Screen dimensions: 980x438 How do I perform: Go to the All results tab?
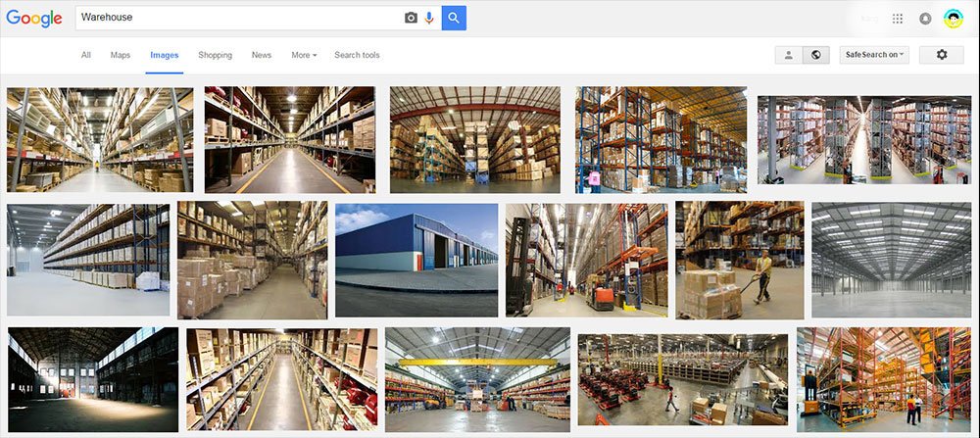[x=85, y=55]
